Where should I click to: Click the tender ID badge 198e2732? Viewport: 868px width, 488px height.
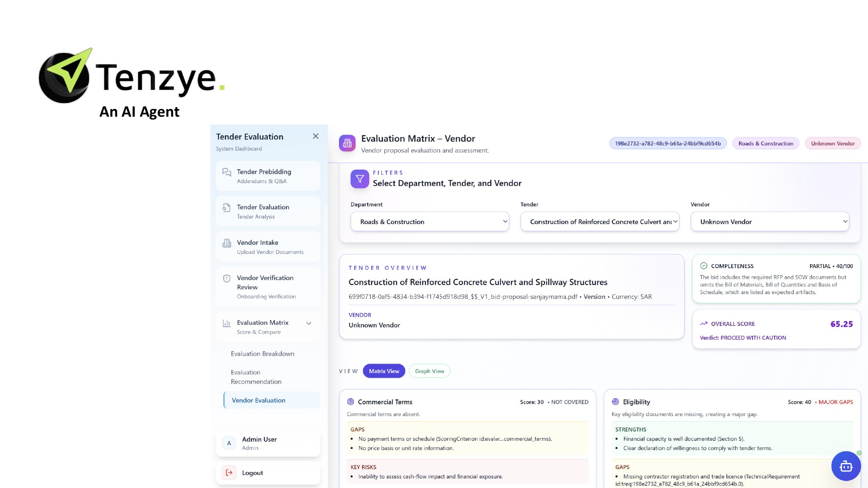[x=668, y=143]
